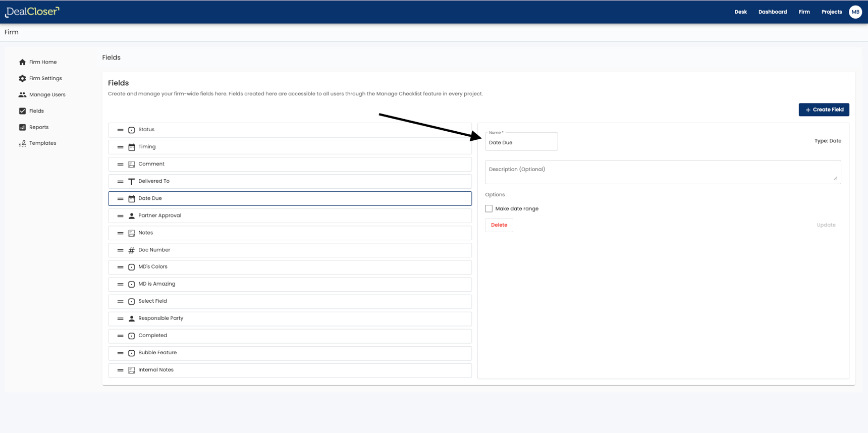This screenshot has width=868, height=433.
Task: Click the Manage Users people icon
Action: click(22, 94)
